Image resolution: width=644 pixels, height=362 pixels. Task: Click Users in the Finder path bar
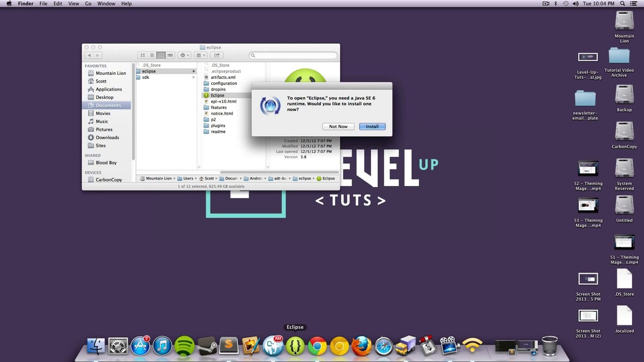point(185,178)
